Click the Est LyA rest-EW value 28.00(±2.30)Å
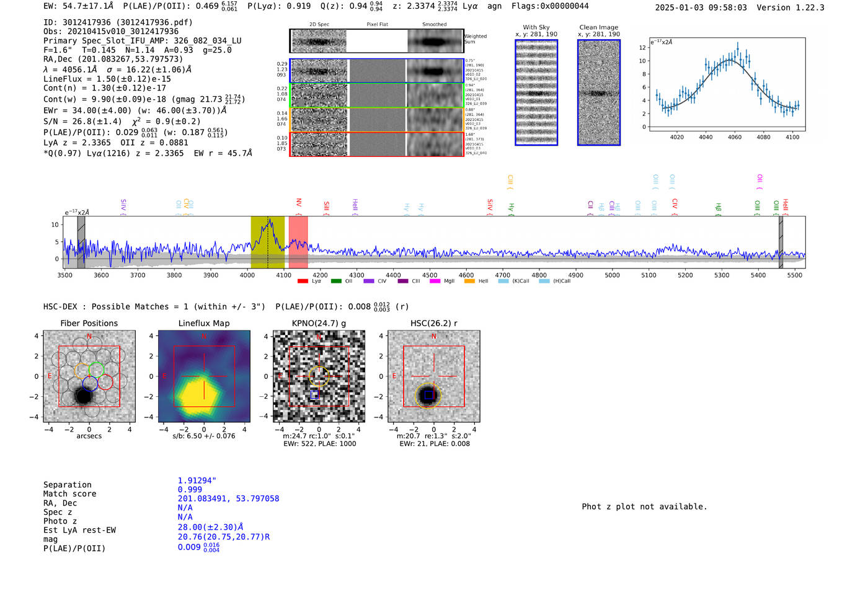Screen dimensions: 868x591 tap(211, 527)
